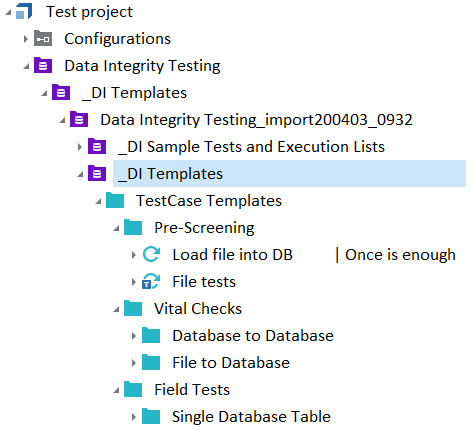Click the Load file into DB template icon
Screen dimensions: 473x430
tap(151, 254)
